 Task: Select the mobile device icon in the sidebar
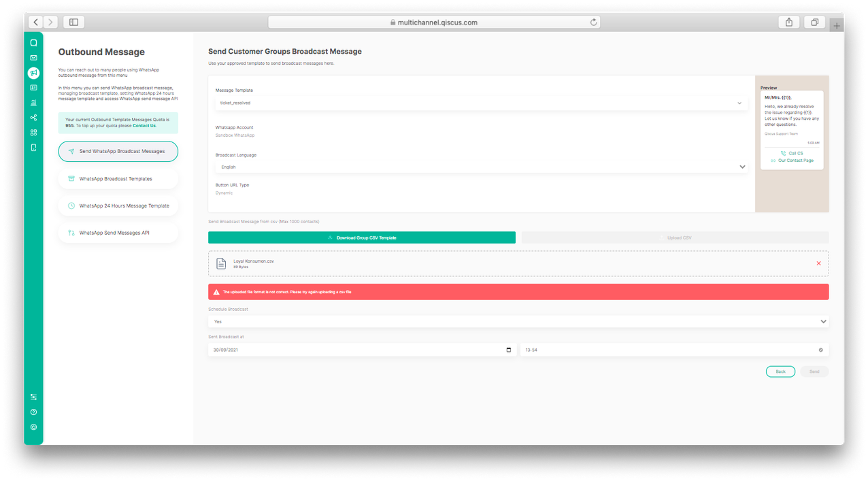[33, 148]
